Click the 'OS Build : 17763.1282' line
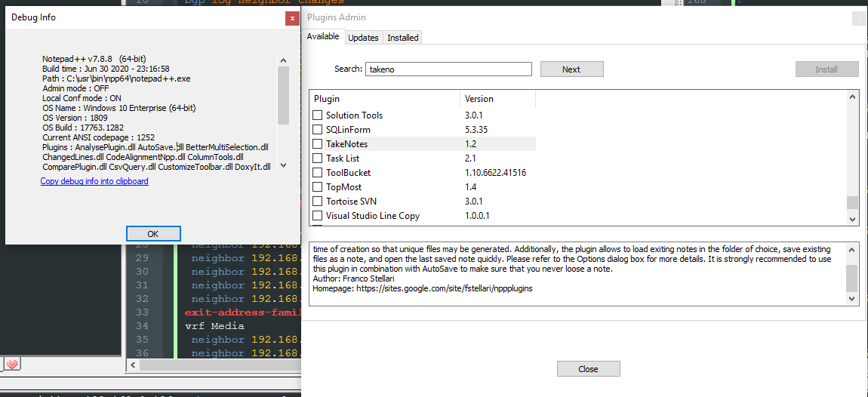The height and width of the screenshot is (397, 868). pyautogui.click(x=83, y=128)
